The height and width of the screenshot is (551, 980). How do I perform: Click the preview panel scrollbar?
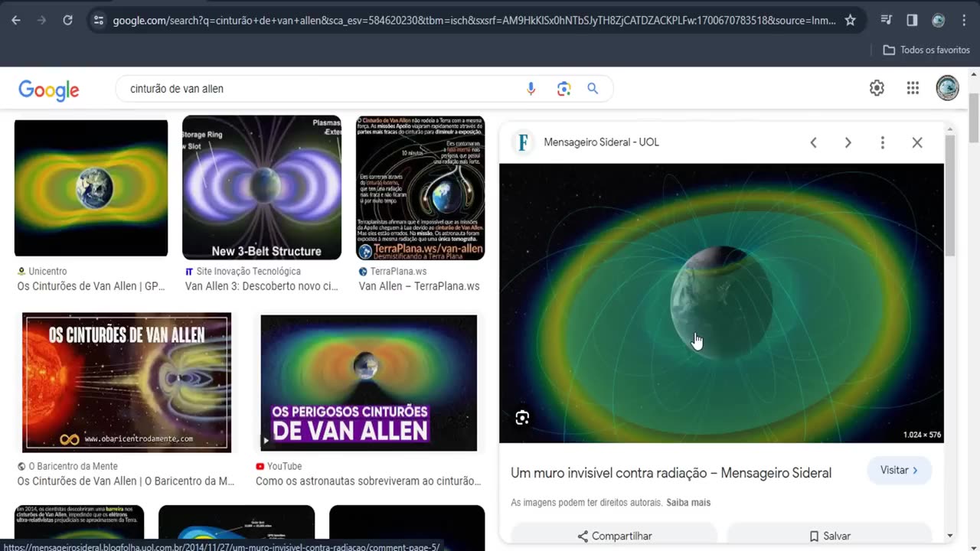coord(949,196)
